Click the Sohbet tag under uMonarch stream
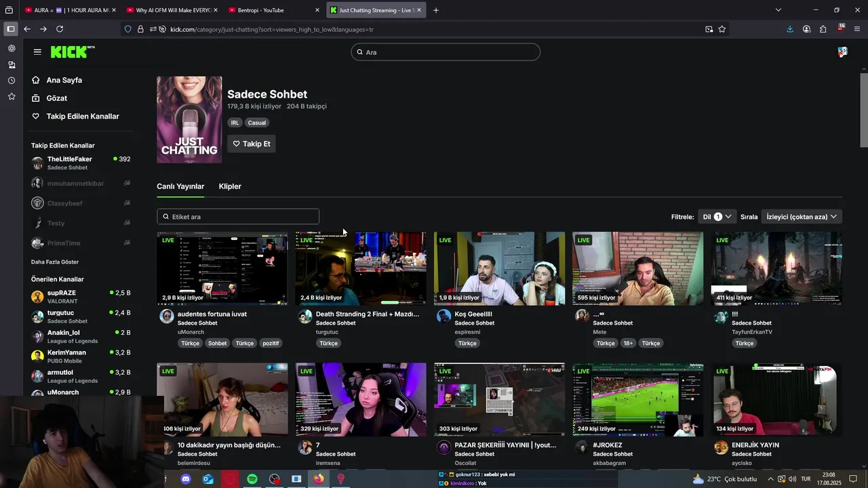This screenshot has height=488, width=868. click(x=218, y=344)
